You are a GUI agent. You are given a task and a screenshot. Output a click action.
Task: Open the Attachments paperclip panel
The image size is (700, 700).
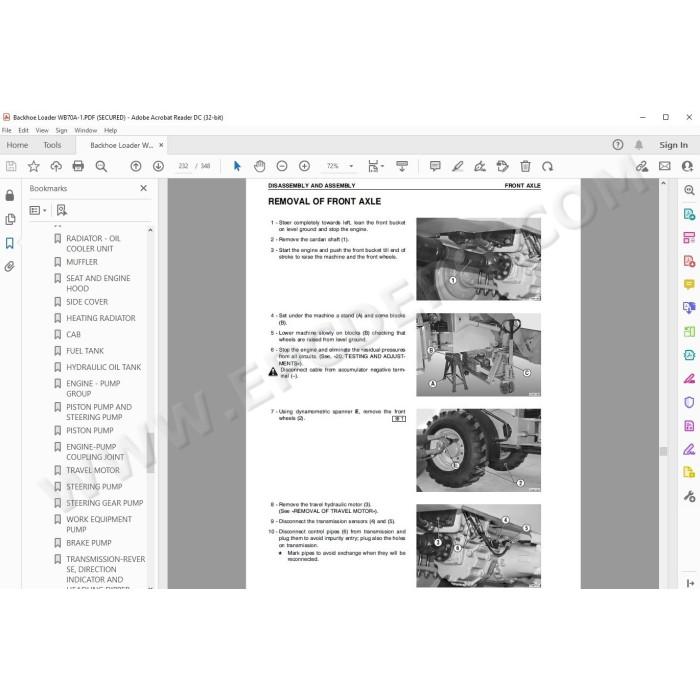(x=10, y=267)
